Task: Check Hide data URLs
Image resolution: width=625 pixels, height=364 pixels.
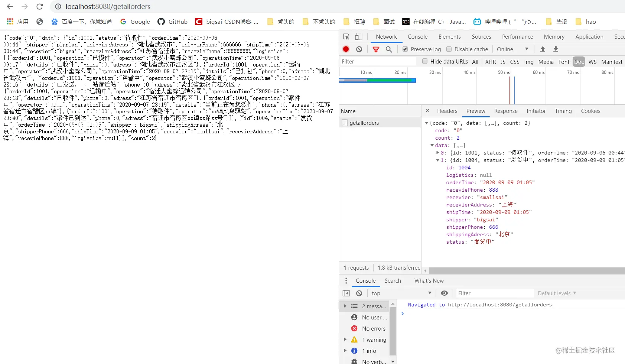Action: [x=425, y=61]
